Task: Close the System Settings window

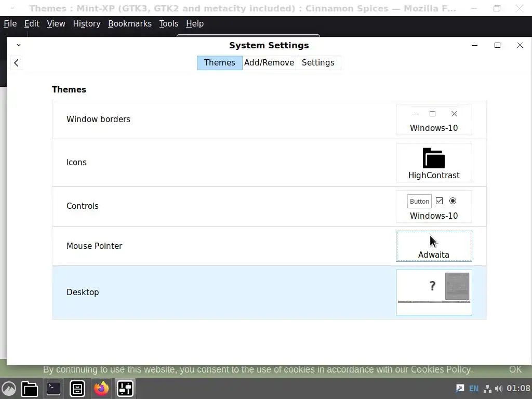Action: pyautogui.click(x=520, y=45)
